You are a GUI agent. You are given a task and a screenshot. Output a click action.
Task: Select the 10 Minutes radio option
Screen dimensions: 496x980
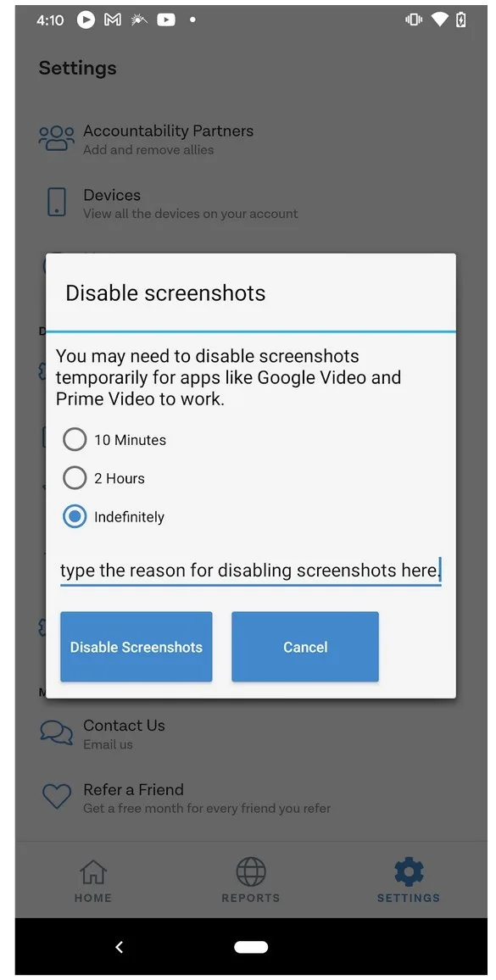point(75,439)
